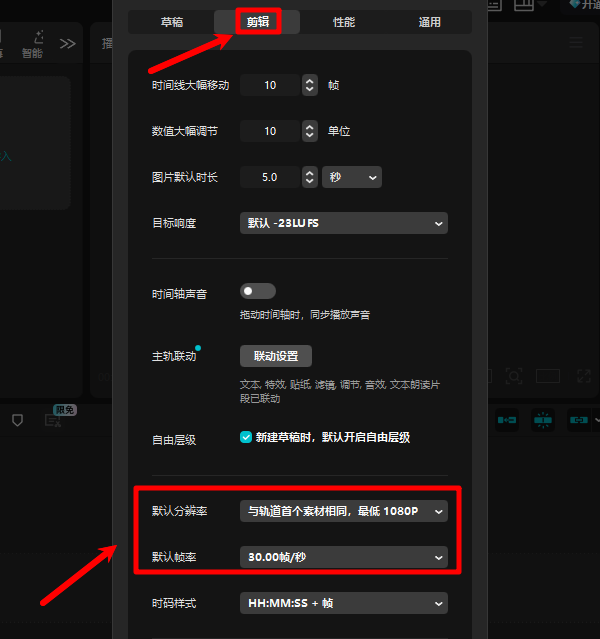The width and height of the screenshot is (600, 639).
Task: Open the 目标响度 dropdown
Action: 343,224
